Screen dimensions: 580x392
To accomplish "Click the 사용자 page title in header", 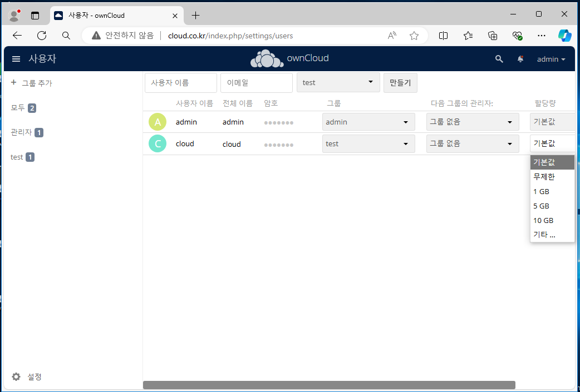I will [x=42, y=59].
